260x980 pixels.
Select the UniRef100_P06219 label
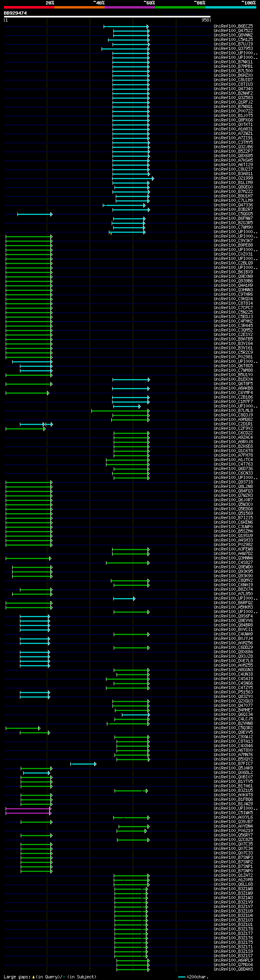tap(233, 831)
